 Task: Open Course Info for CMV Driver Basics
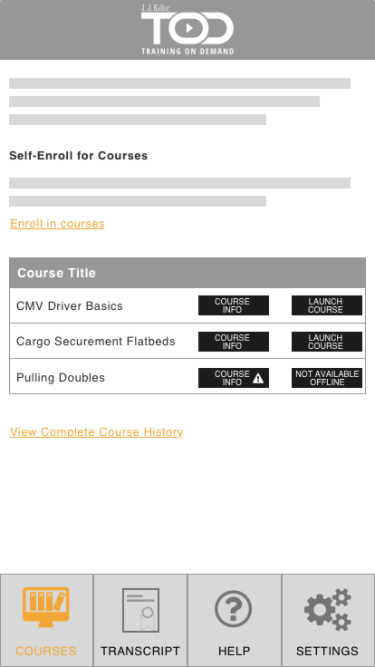click(x=233, y=305)
